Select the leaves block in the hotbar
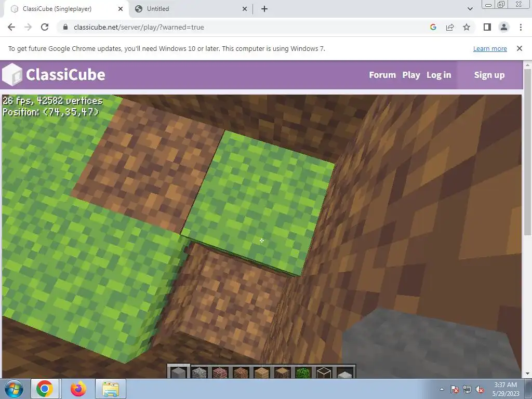532x399 pixels. (303, 372)
